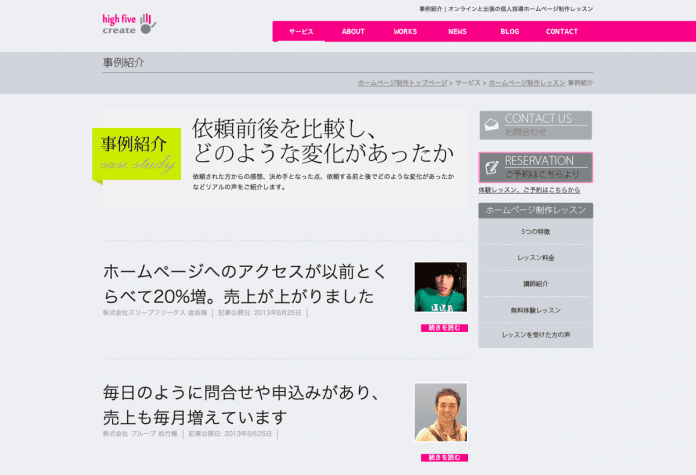Open the ABOUT navigation item
The height and width of the screenshot is (475, 696).
[353, 32]
